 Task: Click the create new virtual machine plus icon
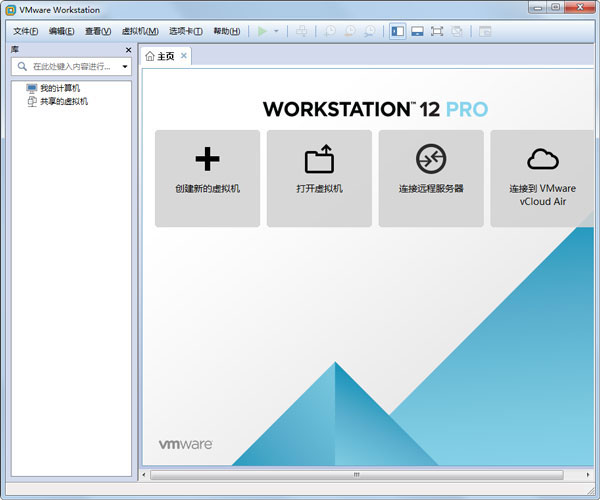[207, 159]
